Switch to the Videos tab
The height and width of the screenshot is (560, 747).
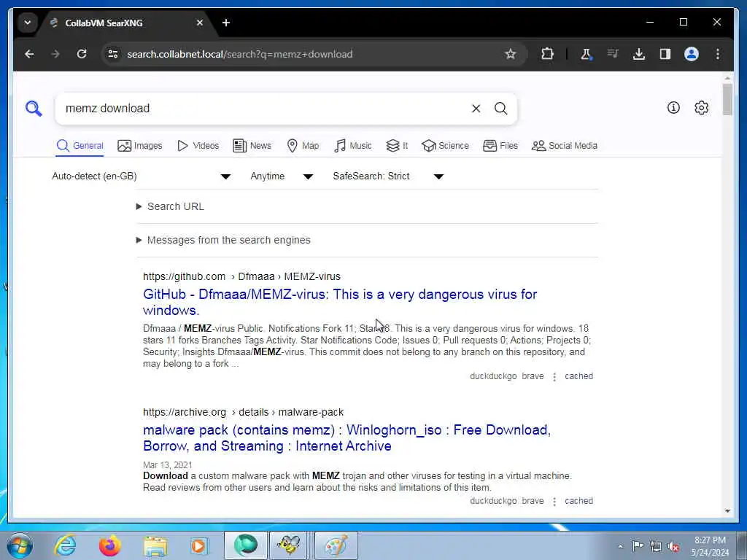198,146
